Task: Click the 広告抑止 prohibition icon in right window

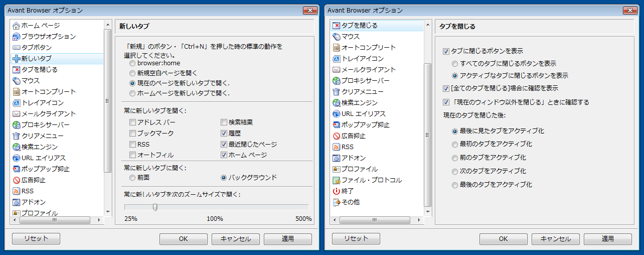Action: 337,136
